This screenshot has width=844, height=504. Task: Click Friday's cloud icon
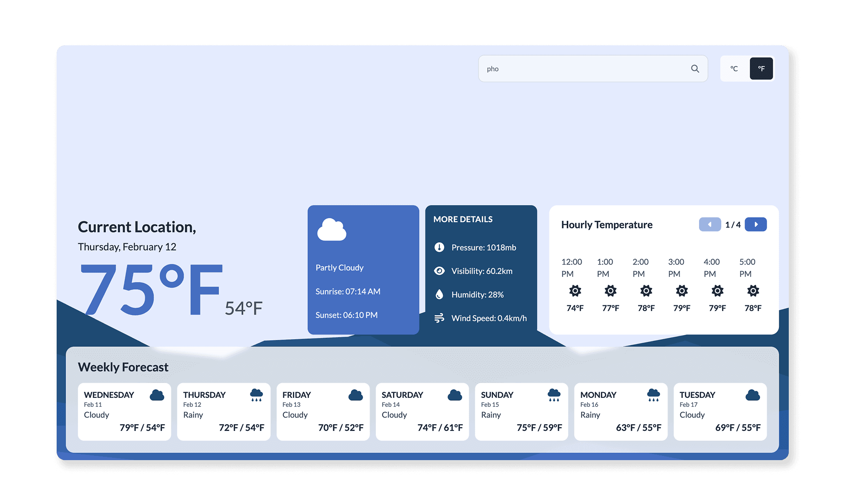point(355,395)
